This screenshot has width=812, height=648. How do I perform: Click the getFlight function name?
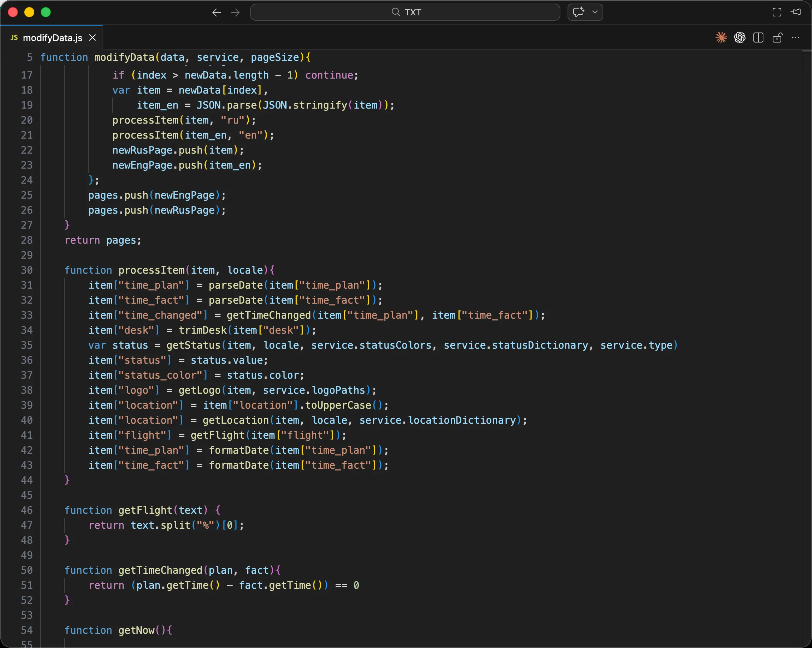click(145, 510)
